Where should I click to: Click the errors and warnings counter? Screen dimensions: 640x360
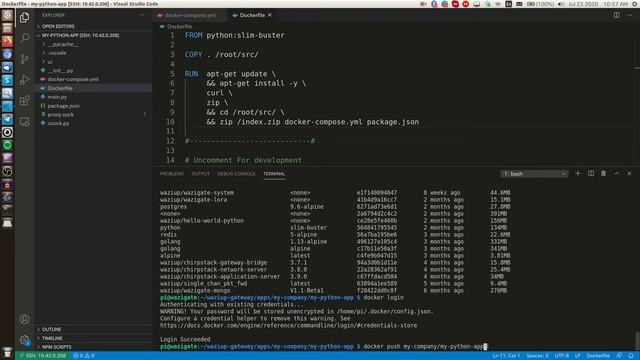(x=84, y=356)
